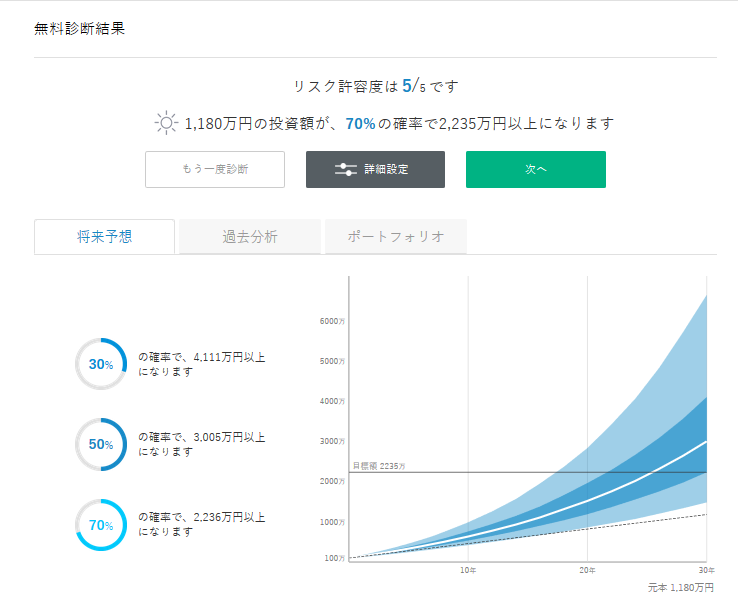Click the 元本 1,180万円 label
The height and width of the screenshot is (599, 738).
681,587
